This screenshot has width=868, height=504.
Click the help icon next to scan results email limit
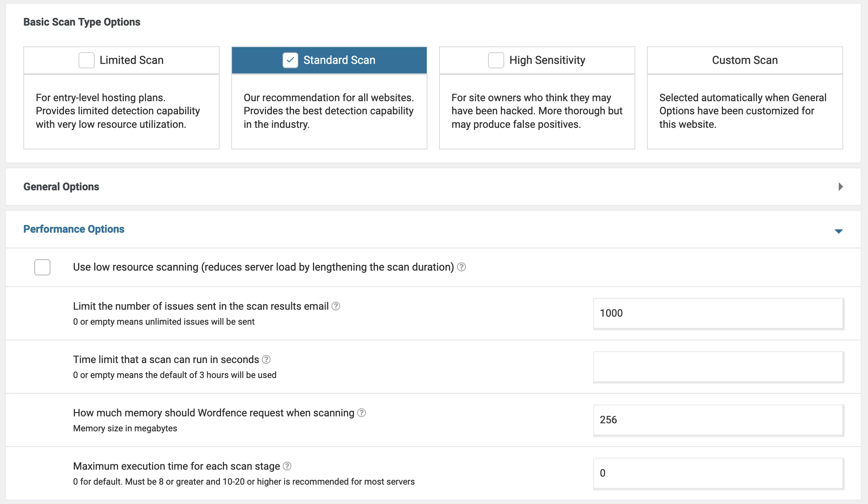335,306
